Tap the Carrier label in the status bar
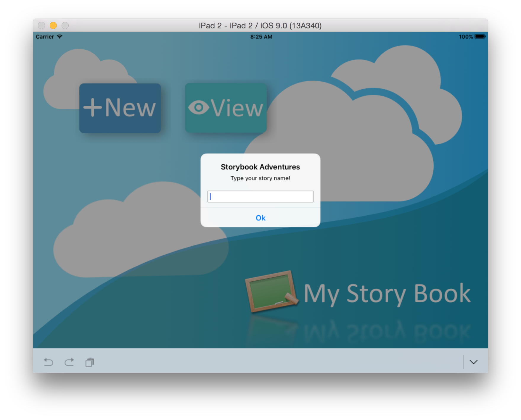This screenshot has height=420, width=521. 44,36
